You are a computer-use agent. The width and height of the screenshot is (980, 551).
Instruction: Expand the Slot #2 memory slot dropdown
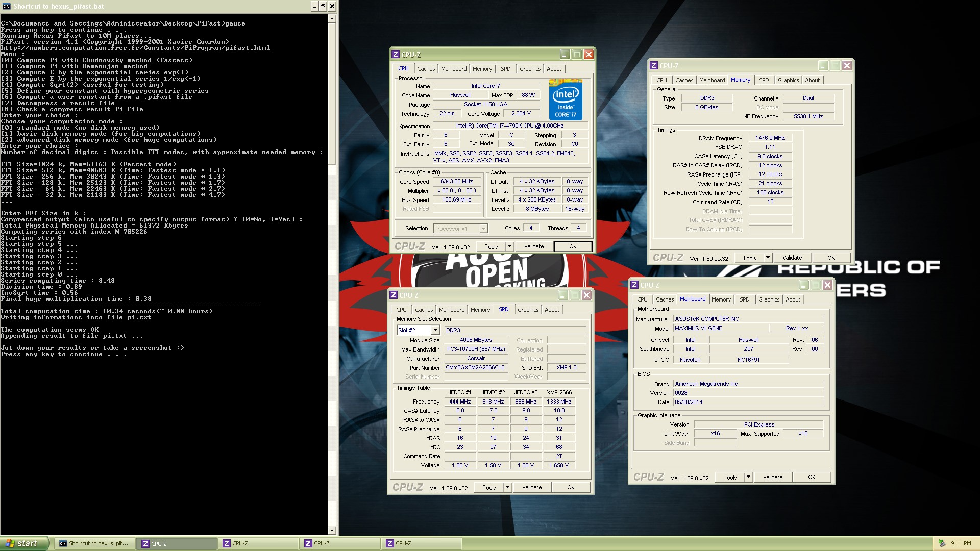coord(435,330)
